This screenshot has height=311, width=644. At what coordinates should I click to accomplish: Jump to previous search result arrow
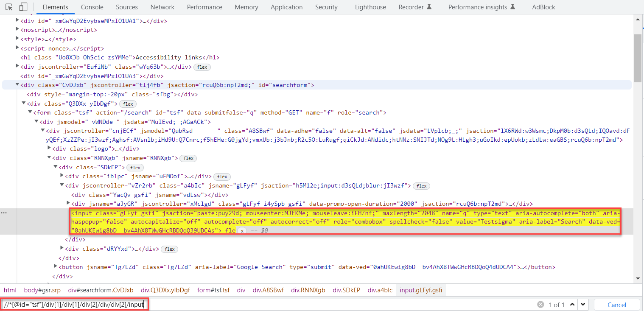tap(572, 305)
